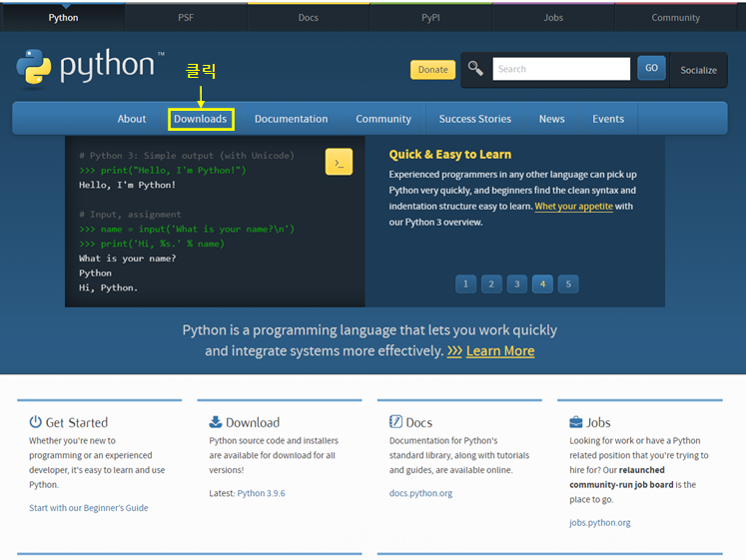The image size is (746, 560).
Task: Open the PyPI top-bar tab
Action: 430,18
